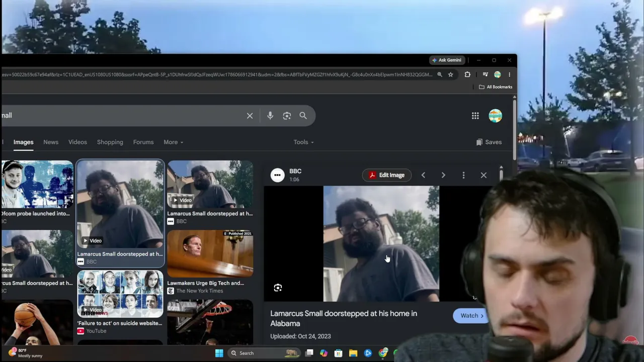This screenshot has height=362, width=644.
Task: Bookmark this page with the star icon
Action: click(x=450, y=74)
